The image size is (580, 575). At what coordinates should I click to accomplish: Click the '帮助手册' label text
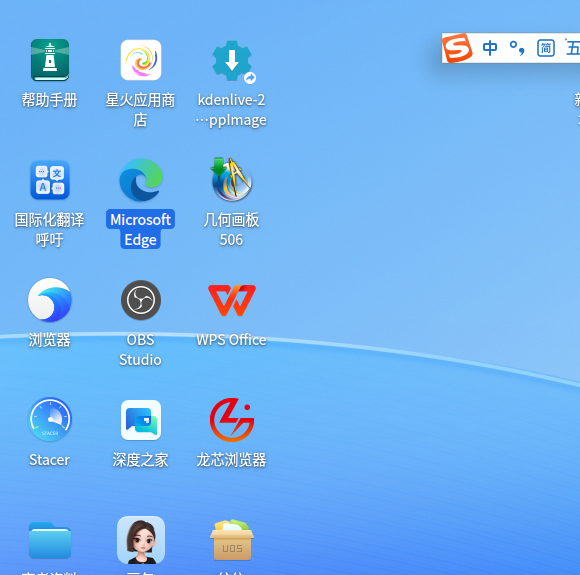pyautogui.click(x=50, y=100)
